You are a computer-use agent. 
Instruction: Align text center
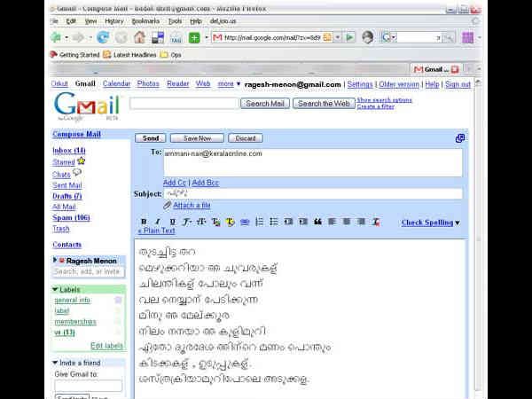click(x=347, y=222)
